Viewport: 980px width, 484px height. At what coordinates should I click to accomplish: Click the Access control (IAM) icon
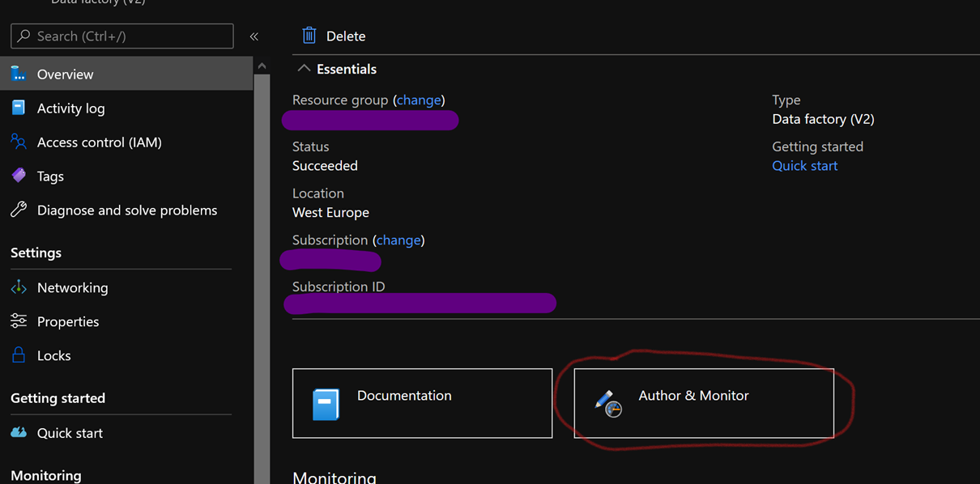pos(19,142)
